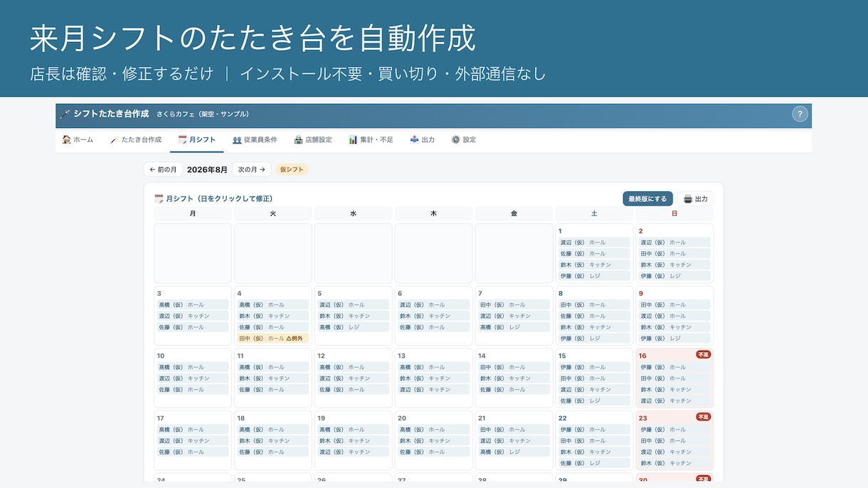Click the 日 weekday column header
The height and width of the screenshot is (488, 868).
(x=674, y=213)
